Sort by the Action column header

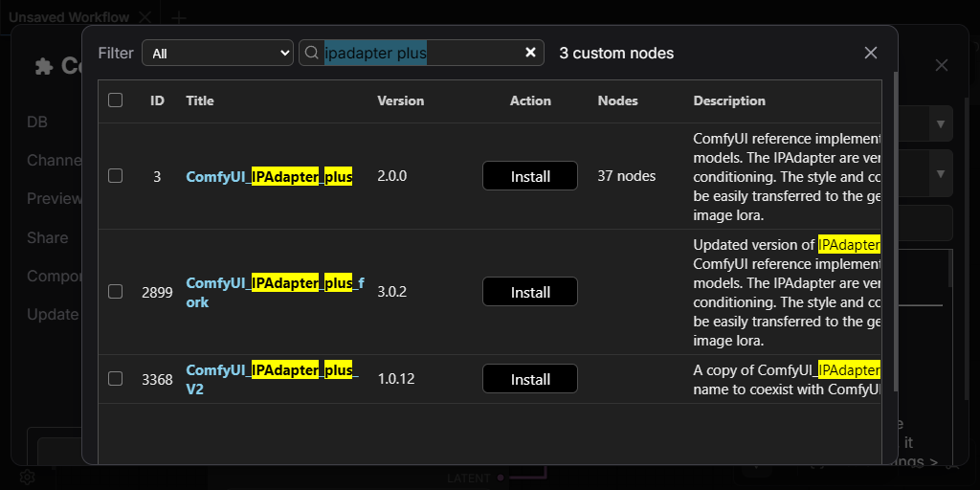(x=530, y=100)
